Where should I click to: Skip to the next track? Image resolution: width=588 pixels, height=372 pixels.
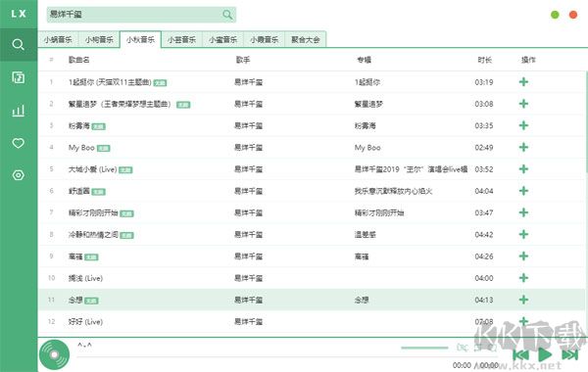click(569, 354)
